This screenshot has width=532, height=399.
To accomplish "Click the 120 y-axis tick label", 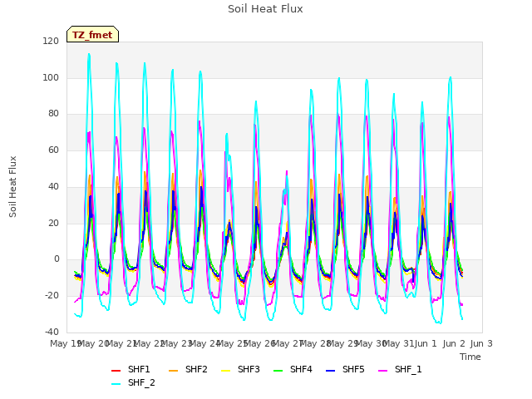I will pyautogui.click(x=51, y=41).
